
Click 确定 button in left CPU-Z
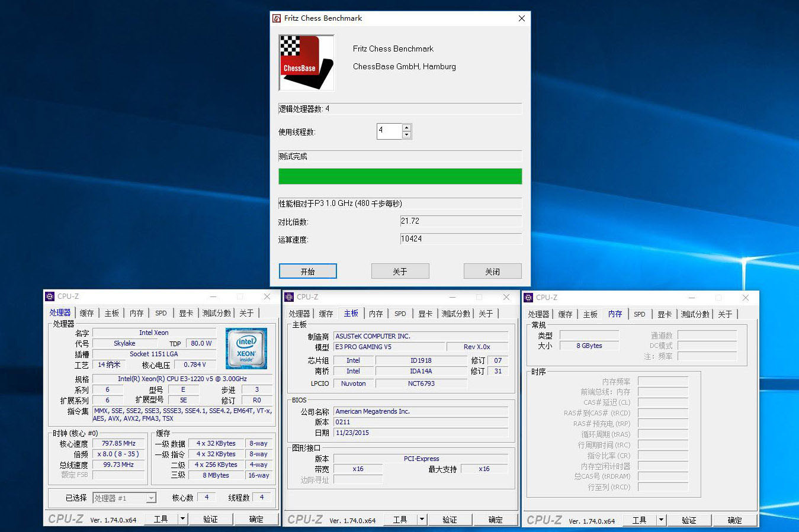click(256, 519)
